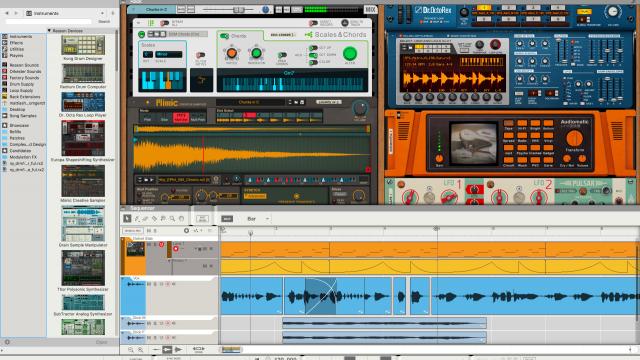Toggle the Oct Up switch
This screenshot has width=640, height=360.
point(313,48)
